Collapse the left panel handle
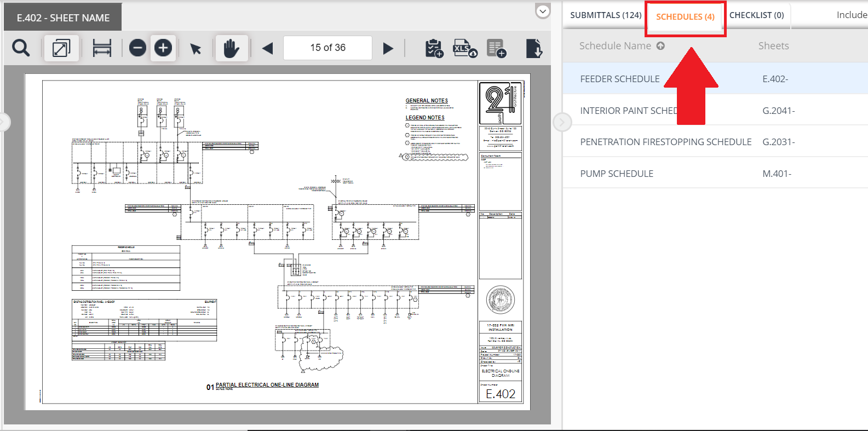 [x=4, y=122]
